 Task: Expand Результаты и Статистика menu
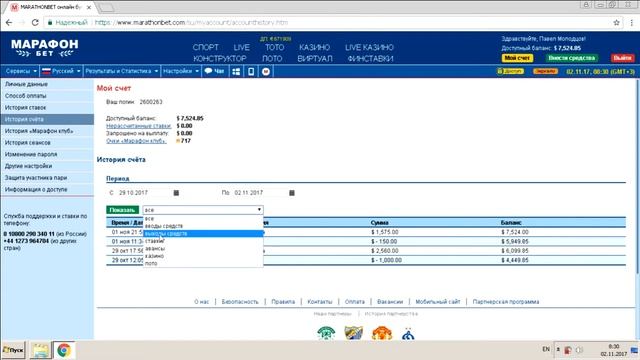click(x=121, y=71)
